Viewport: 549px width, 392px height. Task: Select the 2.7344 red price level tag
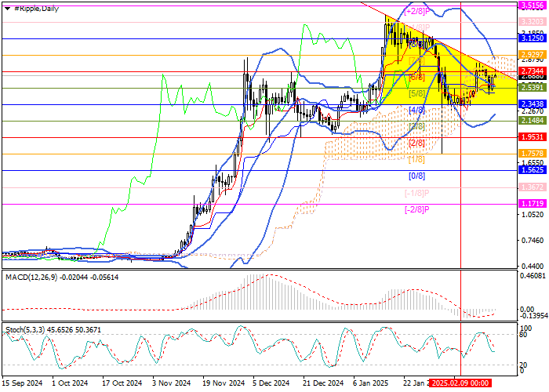click(533, 71)
